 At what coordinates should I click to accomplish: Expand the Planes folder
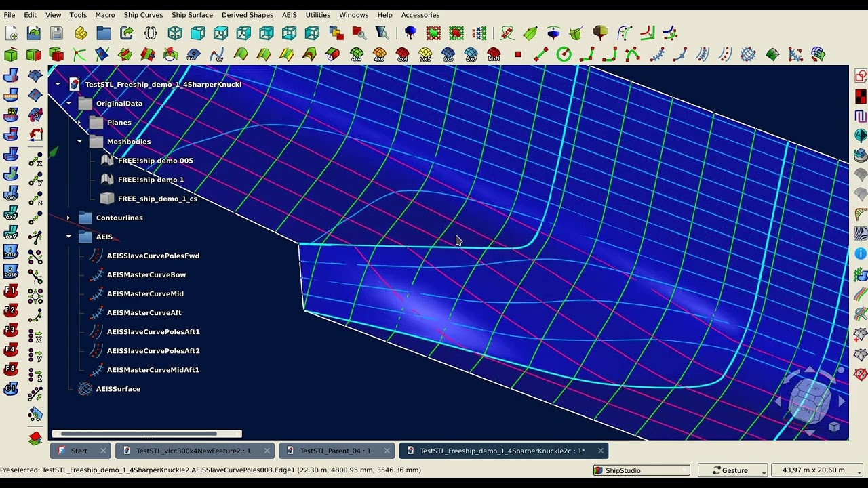pyautogui.click(x=79, y=122)
